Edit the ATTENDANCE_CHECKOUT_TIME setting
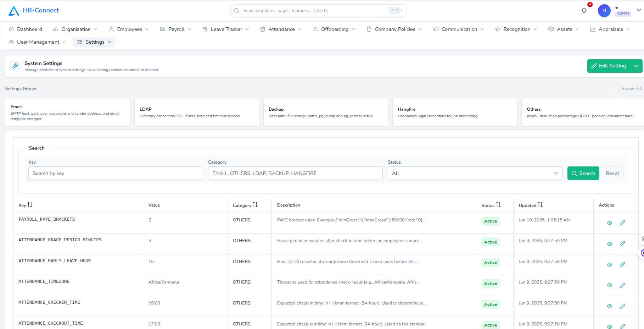644x329 pixels. click(622, 327)
